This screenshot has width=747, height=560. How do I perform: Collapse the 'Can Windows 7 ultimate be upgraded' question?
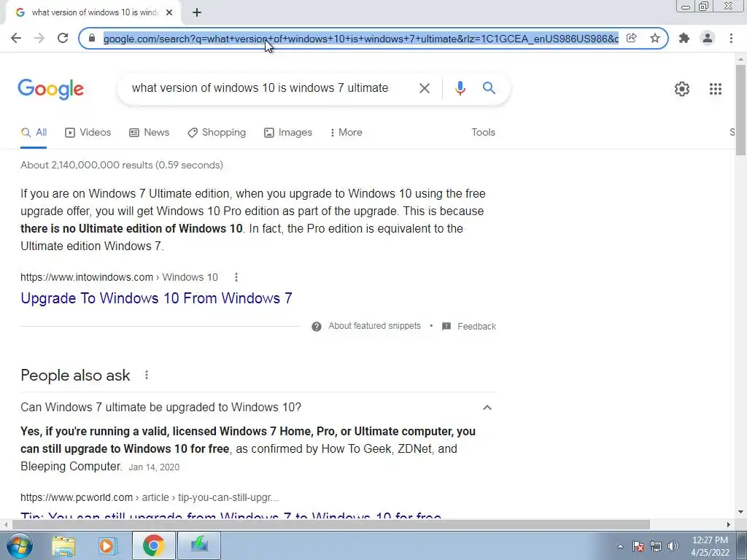[x=487, y=408]
